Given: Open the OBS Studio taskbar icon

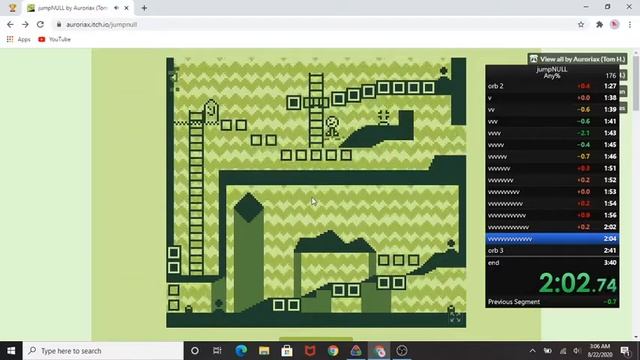Looking at the screenshot, I should [402, 351].
